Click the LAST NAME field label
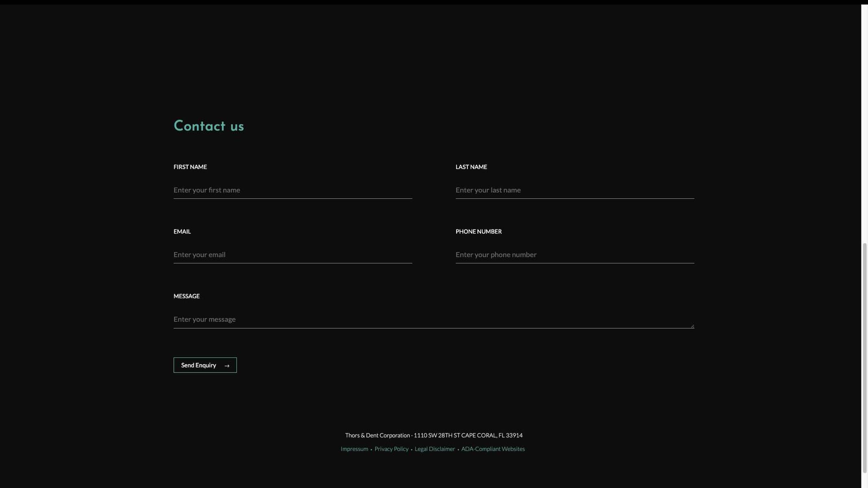 tap(471, 167)
